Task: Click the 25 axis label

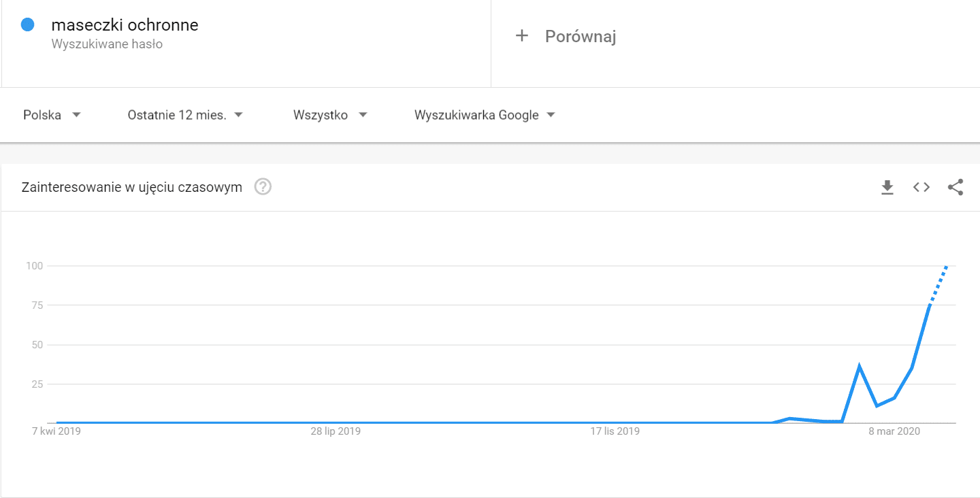Action: tap(37, 384)
